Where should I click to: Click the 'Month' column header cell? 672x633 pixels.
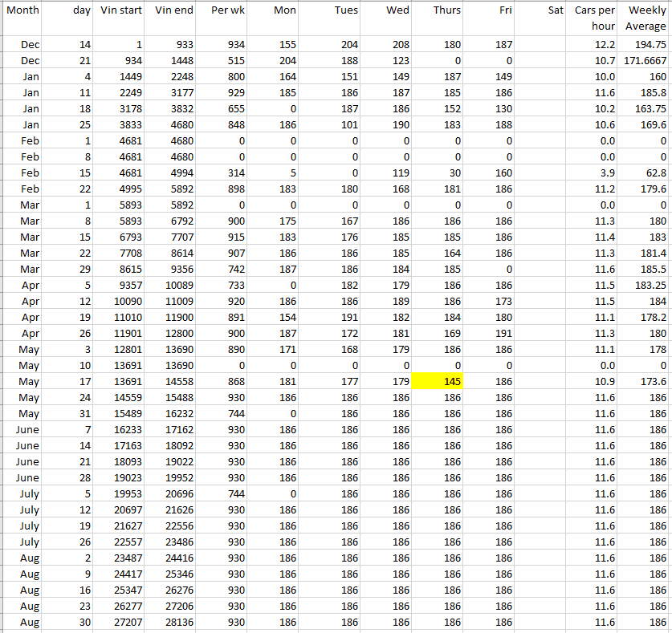click(x=22, y=10)
